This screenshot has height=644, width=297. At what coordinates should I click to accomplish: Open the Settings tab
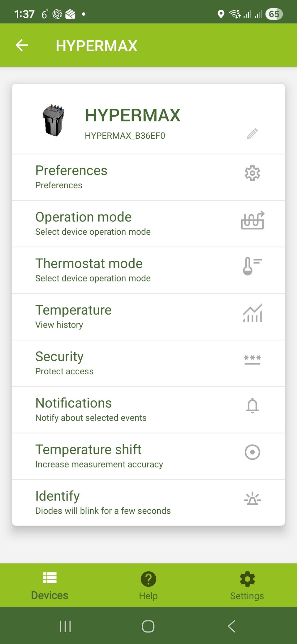[x=247, y=585]
